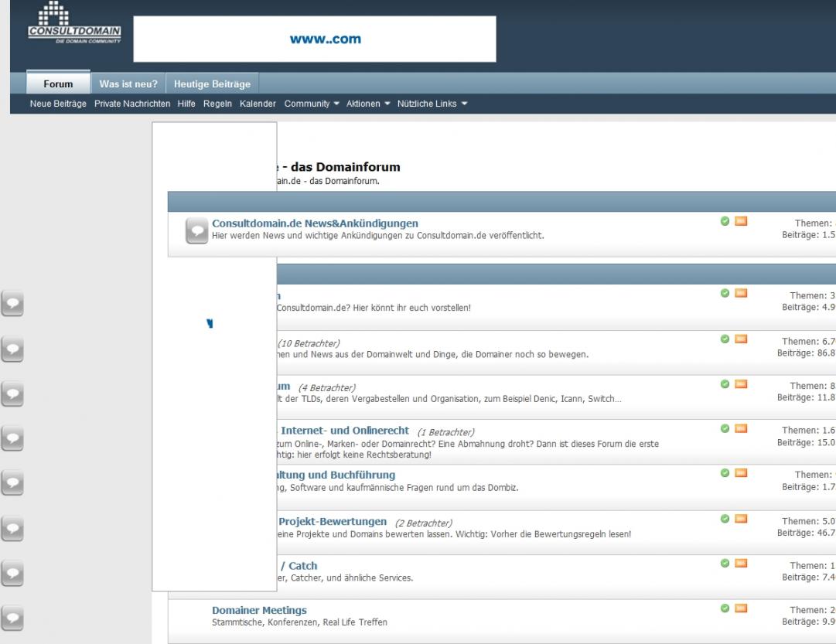The height and width of the screenshot is (644, 836).
Task: Click green checkmark icon in Domainer Meetings row
Action: [725, 608]
